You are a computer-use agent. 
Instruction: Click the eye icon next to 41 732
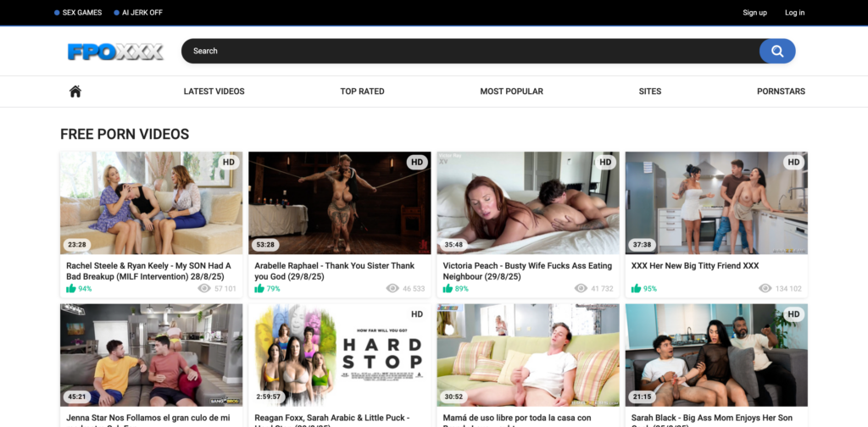[581, 288]
